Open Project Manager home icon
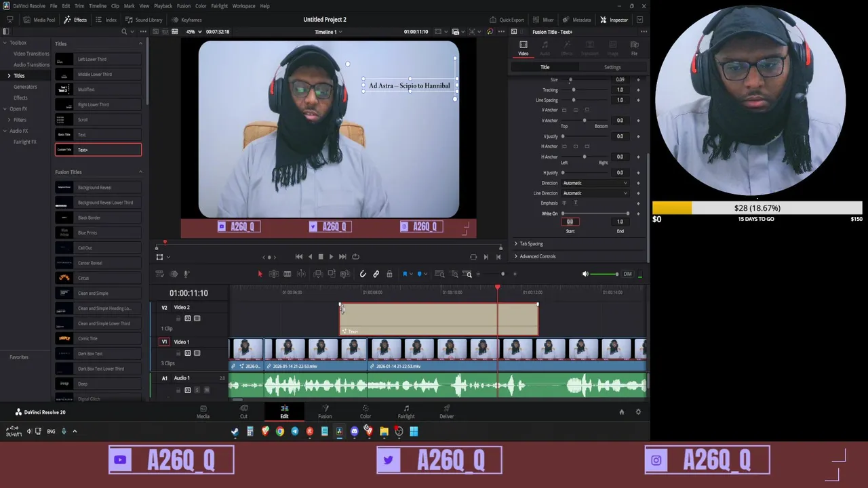This screenshot has width=868, height=488. click(x=621, y=411)
